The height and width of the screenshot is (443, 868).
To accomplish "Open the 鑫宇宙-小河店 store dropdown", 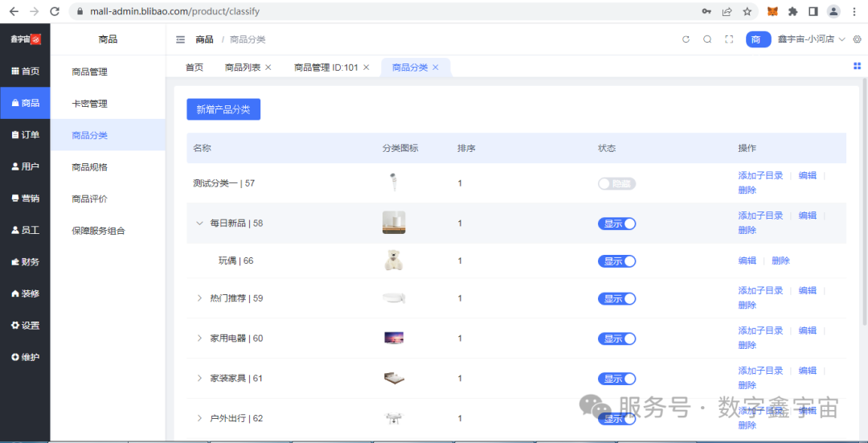I will point(811,39).
